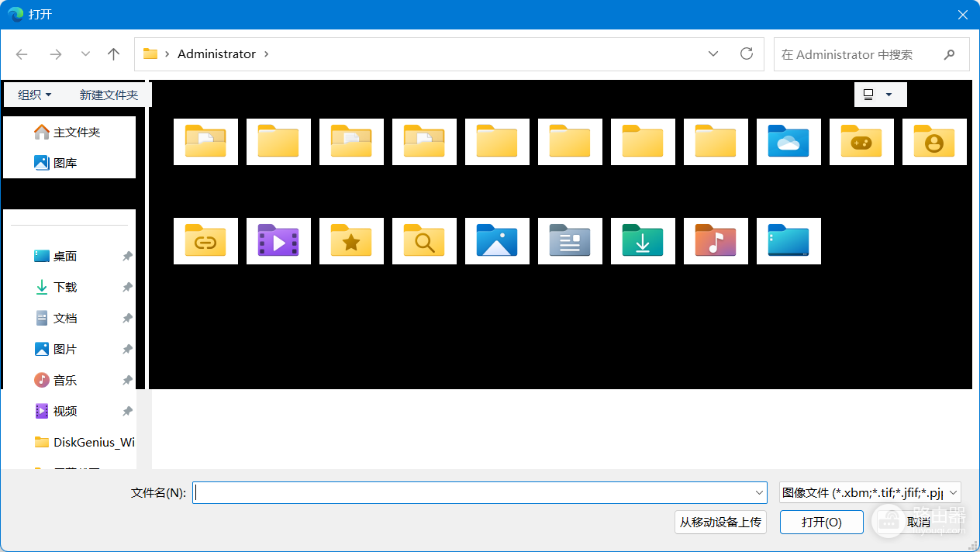The height and width of the screenshot is (552, 980).
Task: Open the green Downloads folder in file pane
Action: [643, 241]
